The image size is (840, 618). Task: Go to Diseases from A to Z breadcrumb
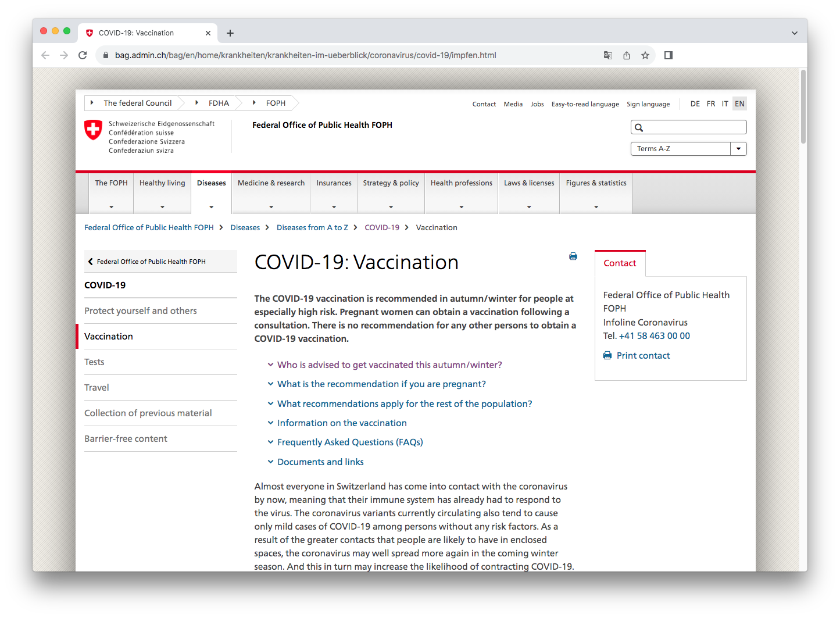(x=312, y=227)
